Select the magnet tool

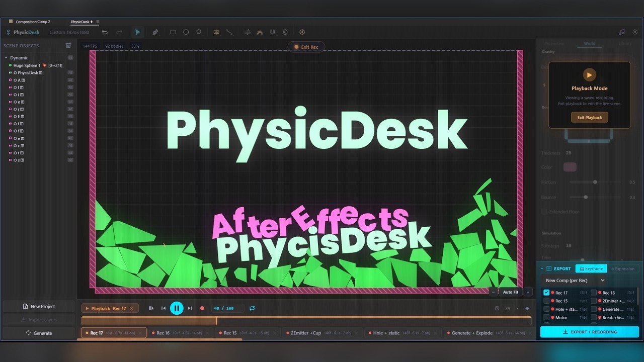click(x=272, y=32)
